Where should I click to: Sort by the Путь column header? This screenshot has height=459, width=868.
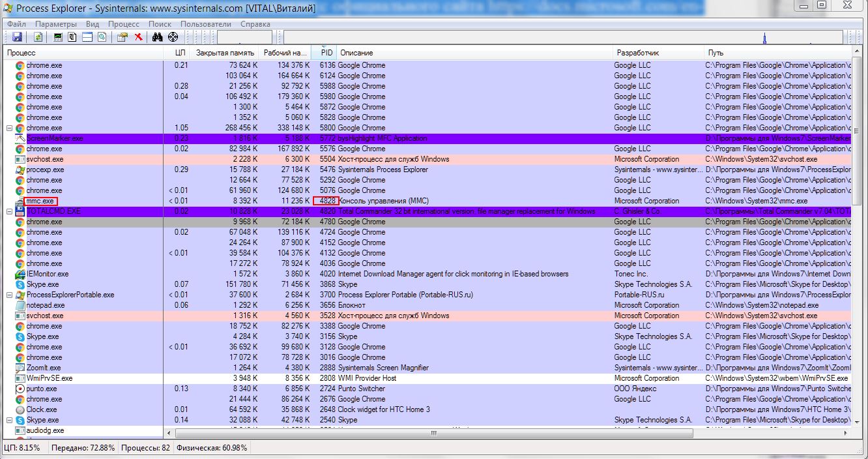[x=778, y=52]
